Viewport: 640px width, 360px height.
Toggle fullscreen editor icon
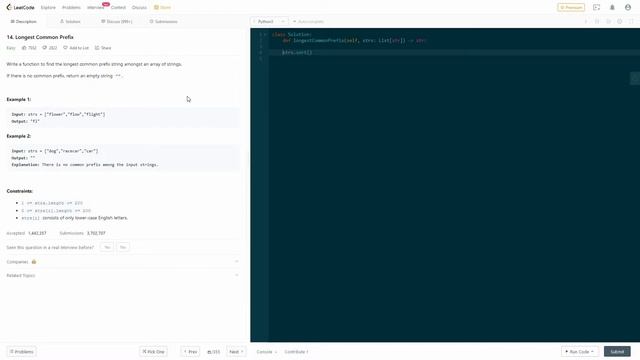coord(631,21)
